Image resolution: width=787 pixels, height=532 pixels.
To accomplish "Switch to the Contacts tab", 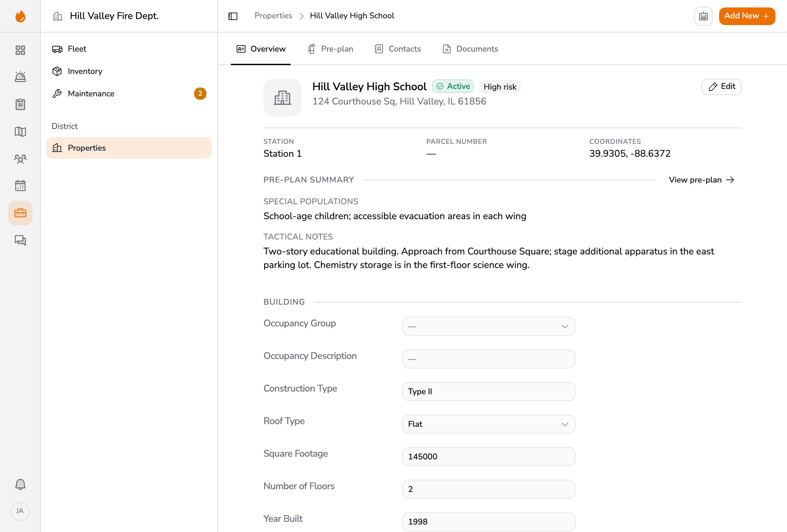I will 398,49.
